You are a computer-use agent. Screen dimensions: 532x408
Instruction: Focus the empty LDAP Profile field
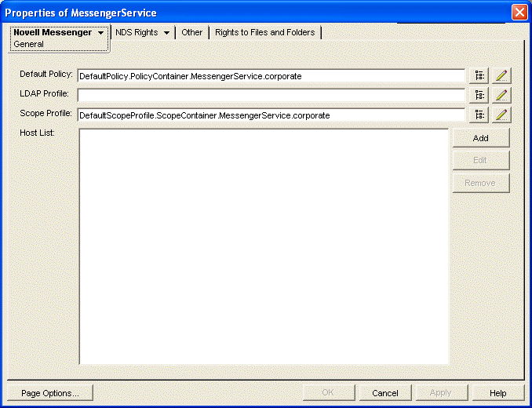(x=271, y=96)
